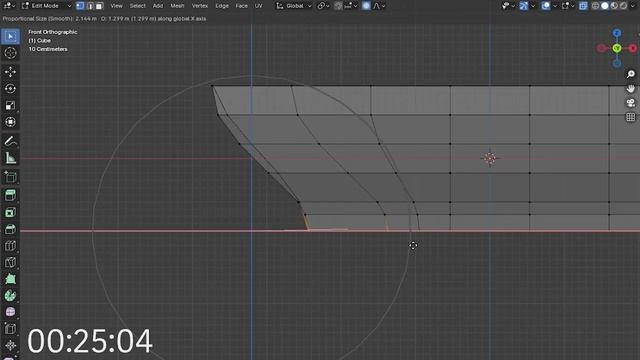Viewport: 640px width, 360px height.
Task: Switch orthographic/perspective with grid icon
Action: click(x=631, y=118)
